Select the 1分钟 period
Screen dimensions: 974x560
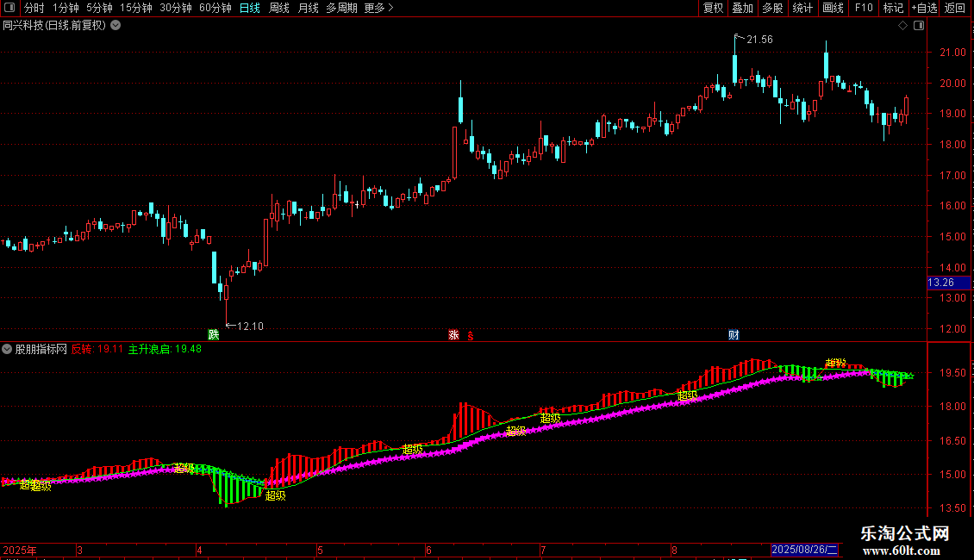[66, 8]
